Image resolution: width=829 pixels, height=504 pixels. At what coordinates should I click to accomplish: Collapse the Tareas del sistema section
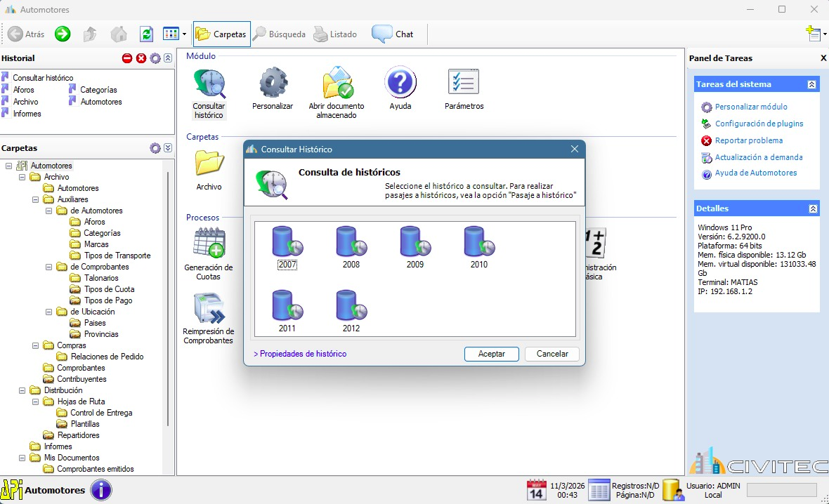click(811, 84)
